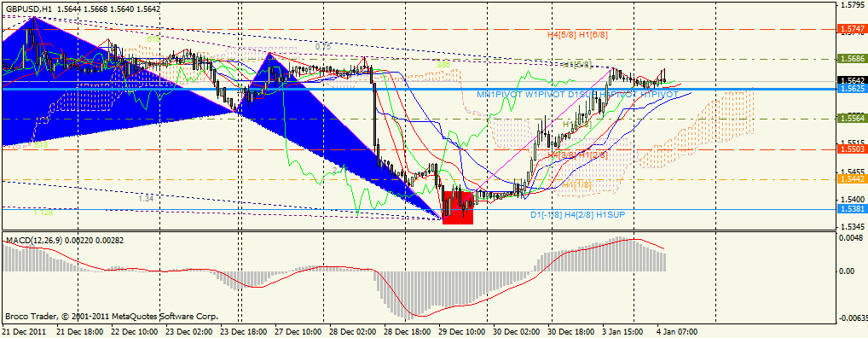Click the 0.75 Fibonacci ratio label
The height and width of the screenshot is (338, 868).
coord(323,47)
